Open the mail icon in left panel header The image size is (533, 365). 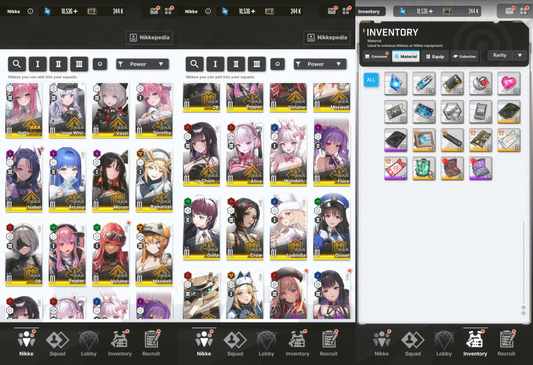coord(154,11)
